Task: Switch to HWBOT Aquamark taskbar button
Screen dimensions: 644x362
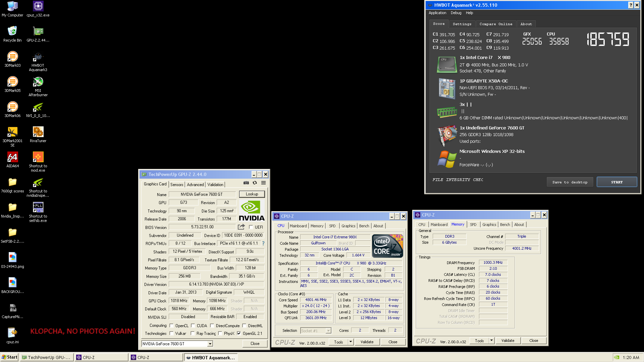Action: [211, 358]
